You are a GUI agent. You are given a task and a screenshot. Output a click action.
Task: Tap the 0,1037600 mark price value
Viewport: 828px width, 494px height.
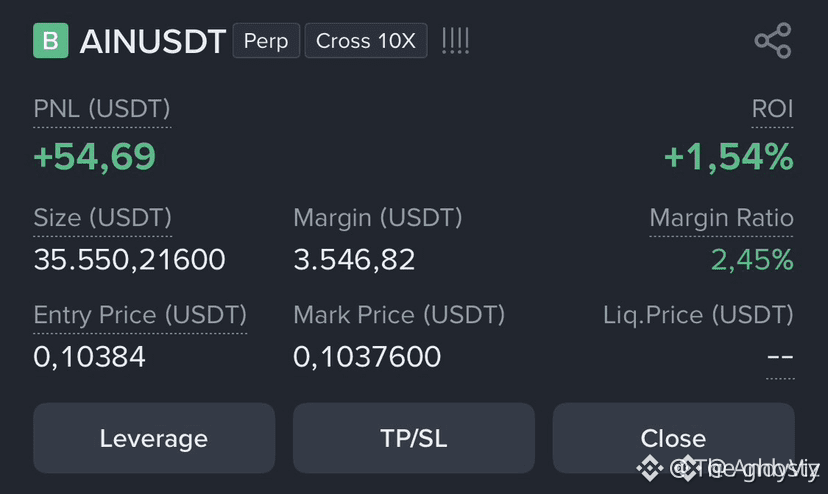click(x=367, y=357)
